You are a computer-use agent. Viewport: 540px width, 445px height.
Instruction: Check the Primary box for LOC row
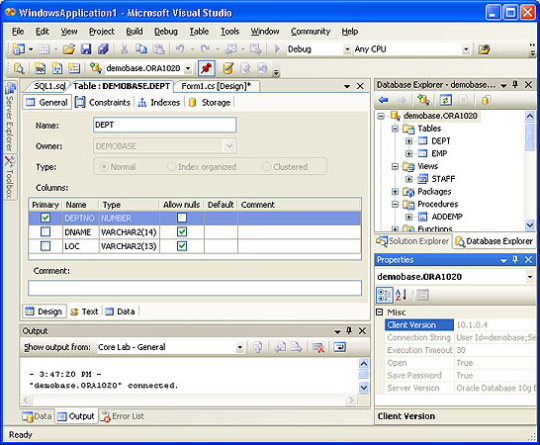click(x=45, y=246)
